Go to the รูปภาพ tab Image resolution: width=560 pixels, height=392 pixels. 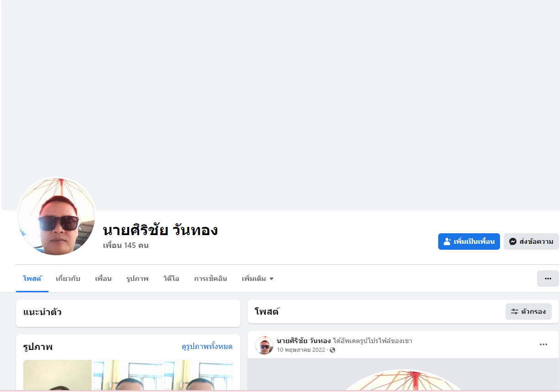(137, 279)
